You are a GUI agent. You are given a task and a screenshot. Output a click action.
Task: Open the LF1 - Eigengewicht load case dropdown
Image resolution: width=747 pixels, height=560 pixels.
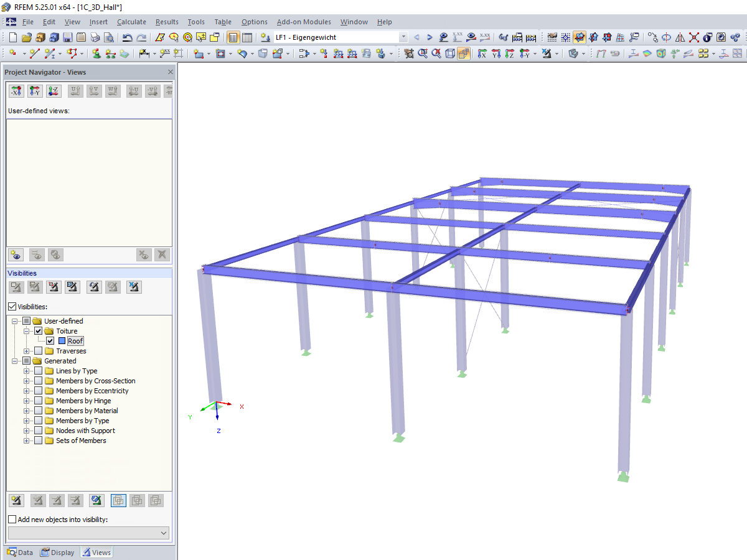(x=403, y=37)
